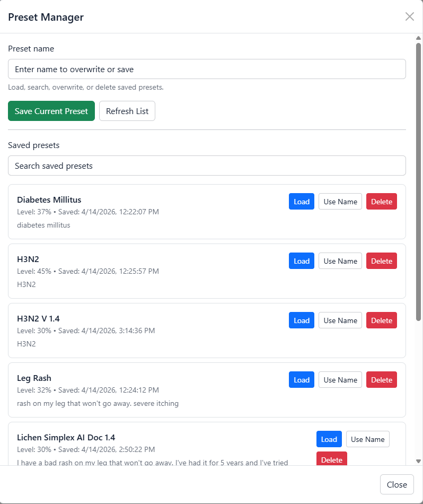Image resolution: width=423 pixels, height=504 pixels.
Task: Click Save Current Preset
Action: point(51,111)
